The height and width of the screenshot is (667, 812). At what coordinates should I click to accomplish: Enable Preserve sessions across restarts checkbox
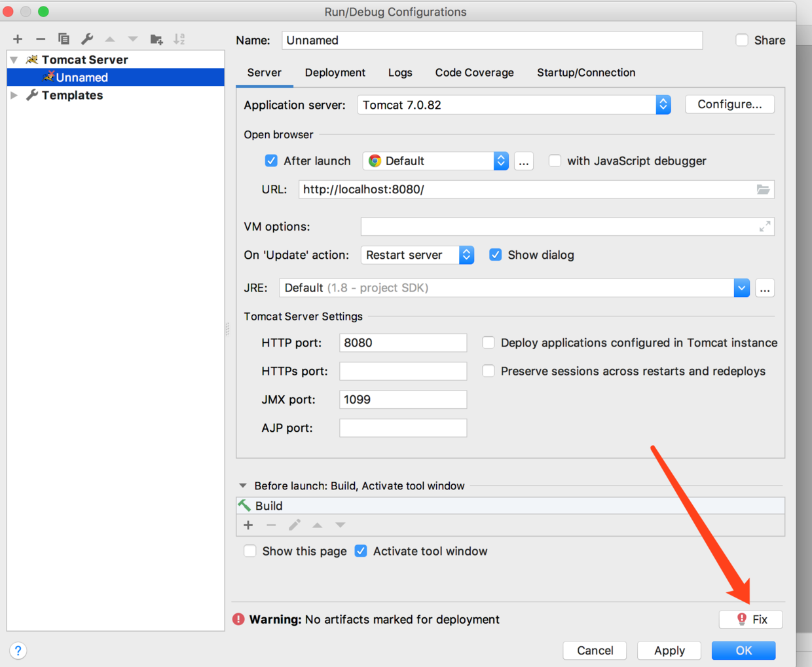coord(489,371)
